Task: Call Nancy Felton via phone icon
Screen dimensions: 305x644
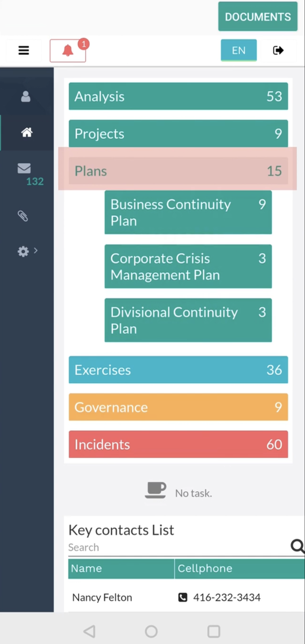Action: click(x=183, y=597)
